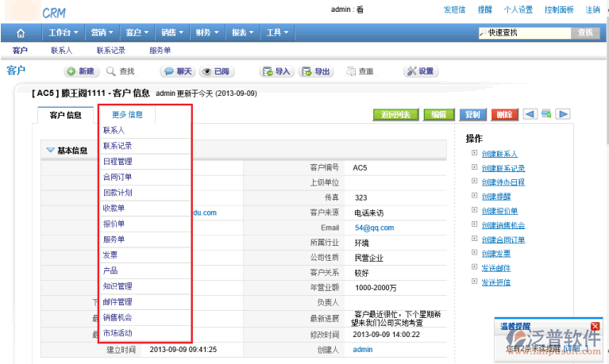Screen dimensions: 609x364
Task: Click the 创建报价单 link under 操作
Action: click(x=499, y=211)
